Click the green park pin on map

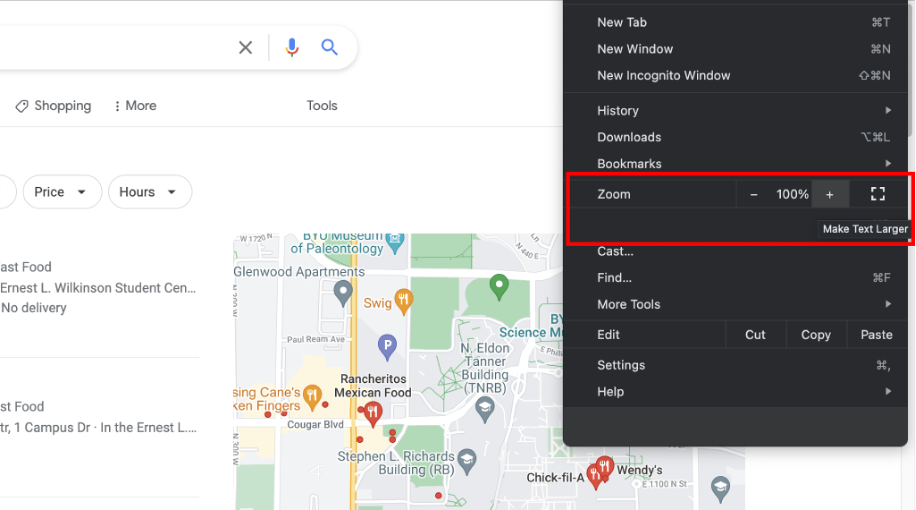tap(499, 287)
